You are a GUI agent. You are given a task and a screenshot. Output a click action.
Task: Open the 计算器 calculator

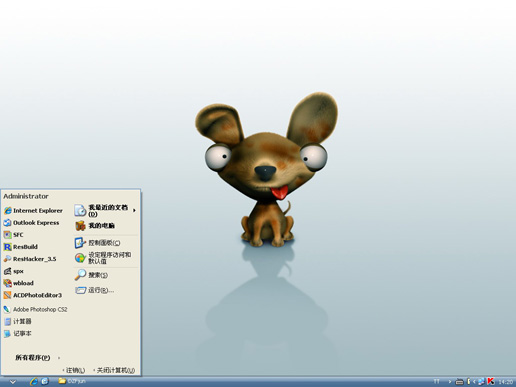(18, 321)
